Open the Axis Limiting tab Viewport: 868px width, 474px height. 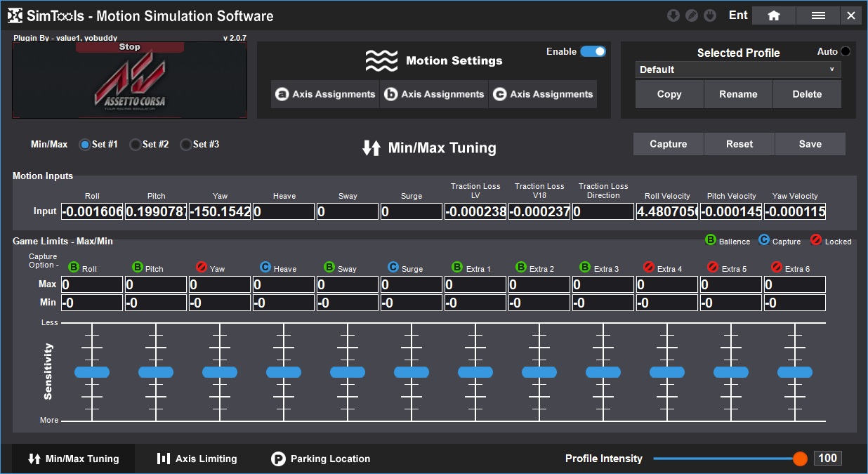tap(197, 459)
